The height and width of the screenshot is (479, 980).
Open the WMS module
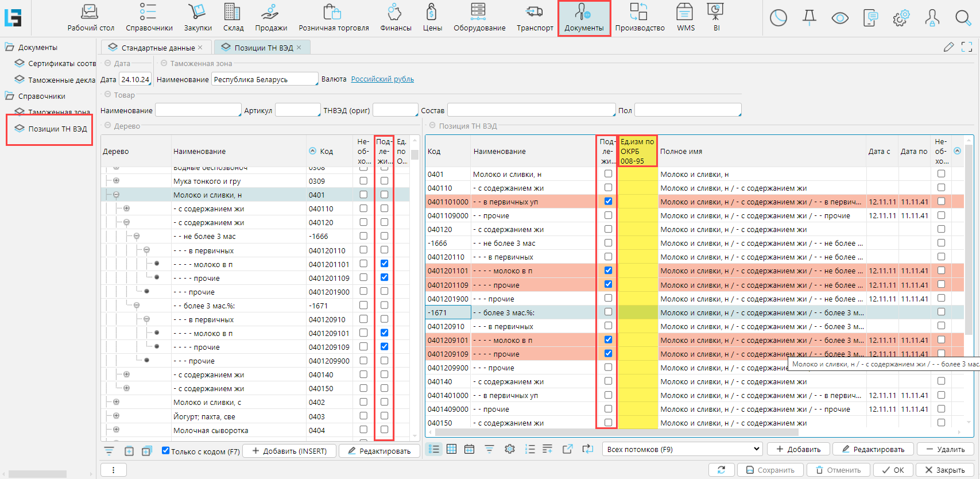point(685,17)
